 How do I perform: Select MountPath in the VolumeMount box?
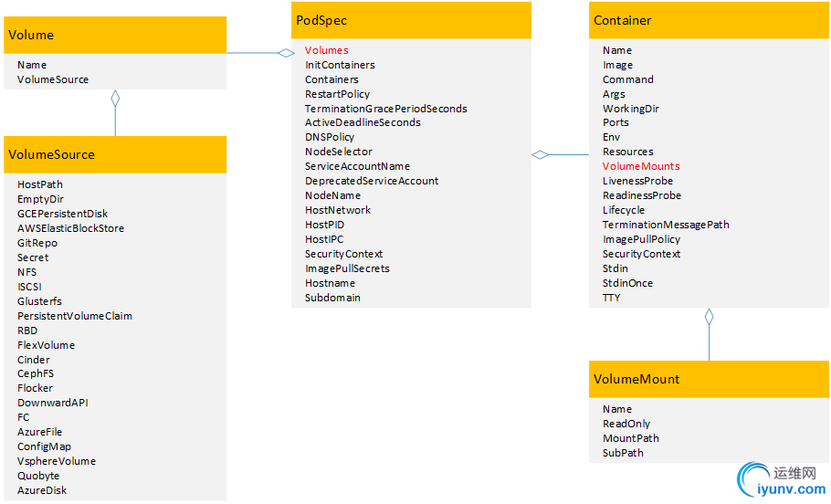coord(630,438)
